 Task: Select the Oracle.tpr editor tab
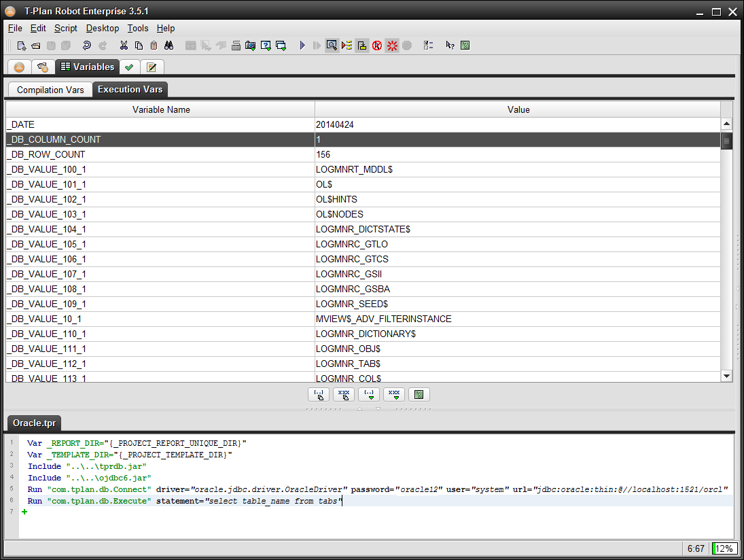(x=35, y=423)
